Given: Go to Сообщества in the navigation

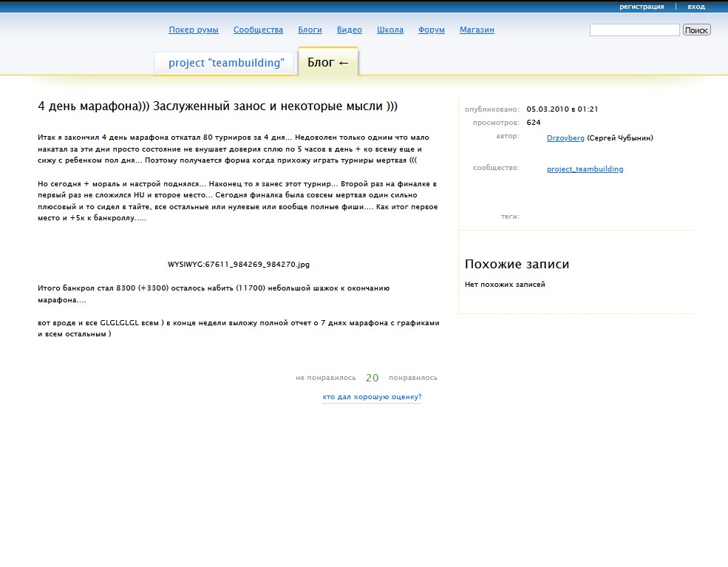Looking at the screenshot, I should click(258, 30).
